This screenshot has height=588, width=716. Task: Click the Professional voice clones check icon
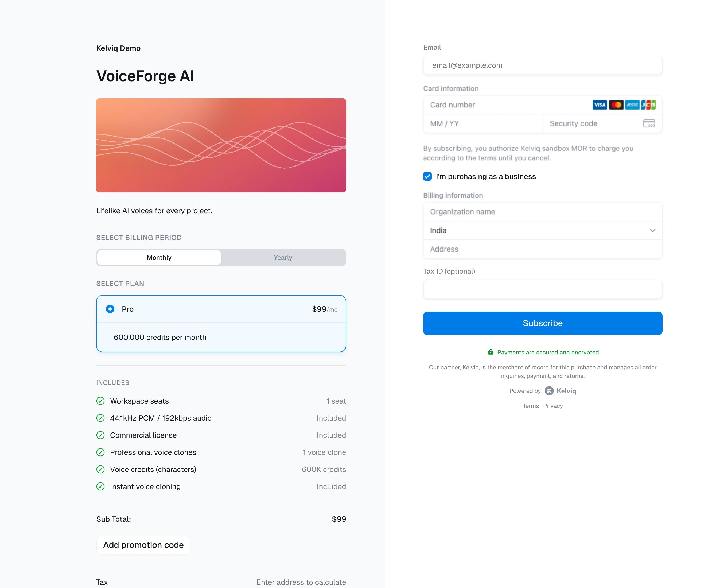click(x=100, y=452)
